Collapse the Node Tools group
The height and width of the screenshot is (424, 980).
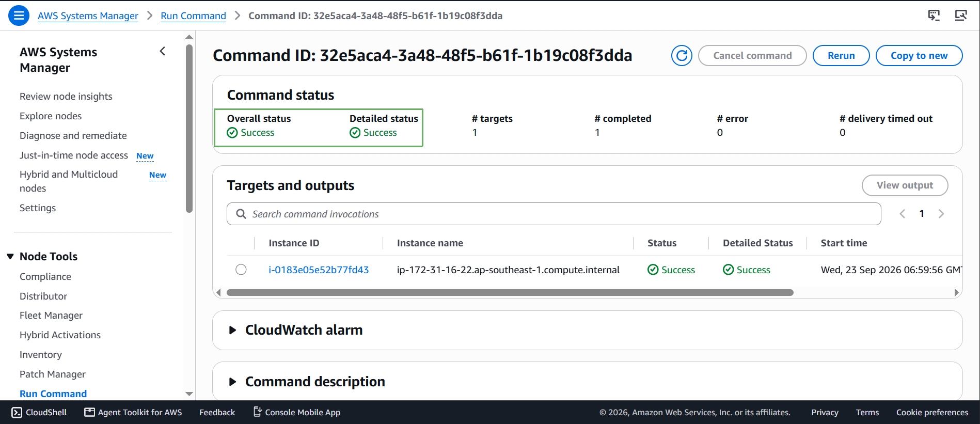pos(10,257)
